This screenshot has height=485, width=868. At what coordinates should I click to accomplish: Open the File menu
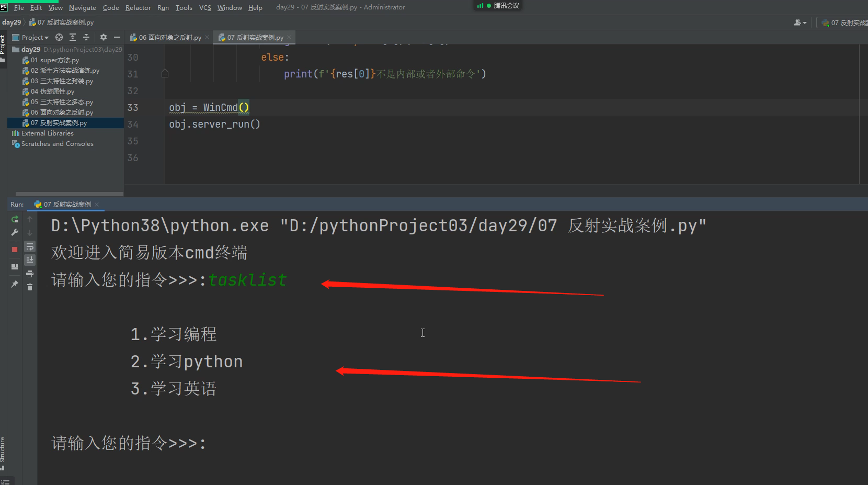pyautogui.click(x=19, y=7)
